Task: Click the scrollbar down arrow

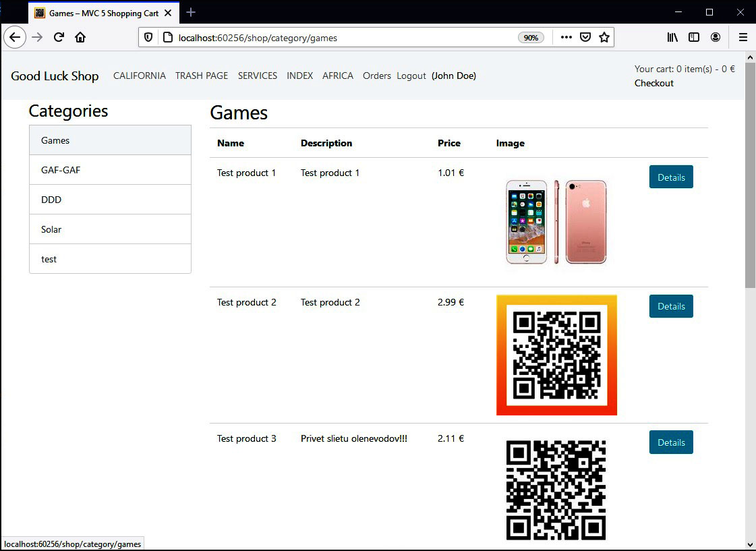Action: 750,545
